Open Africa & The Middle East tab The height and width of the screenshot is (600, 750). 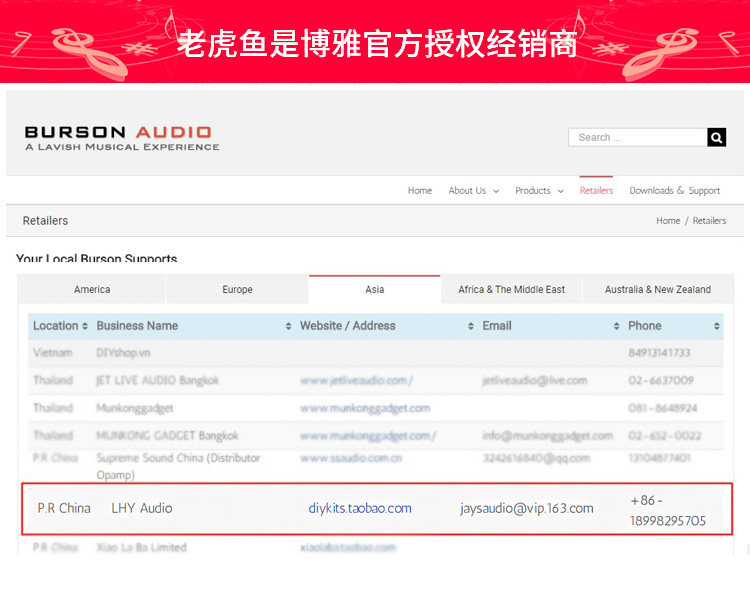(x=511, y=289)
